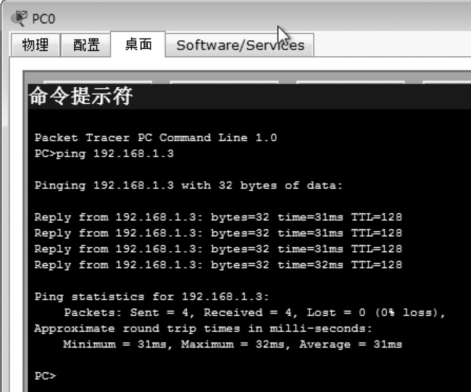Image resolution: width=471 pixels, height=392 pixels.
Task: Focus the empty PC> prompt at bottom
Action: point(45,376)
